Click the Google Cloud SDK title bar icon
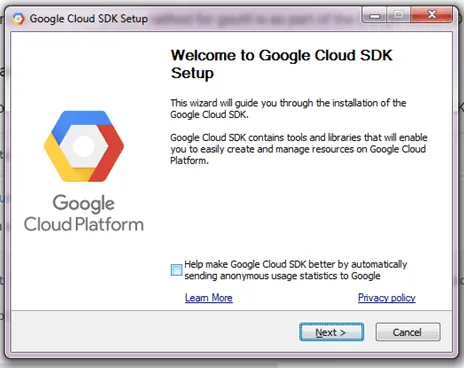464x368 pixels. point(18,19)
